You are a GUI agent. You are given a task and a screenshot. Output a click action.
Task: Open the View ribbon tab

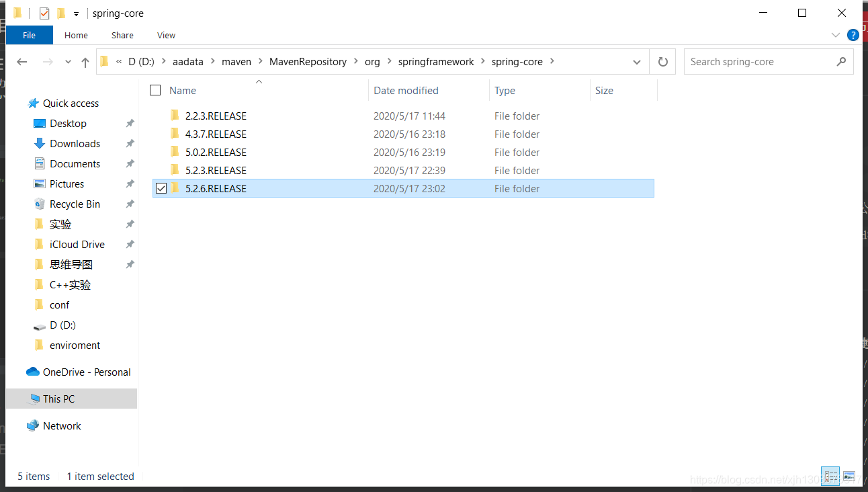[166, 35]
